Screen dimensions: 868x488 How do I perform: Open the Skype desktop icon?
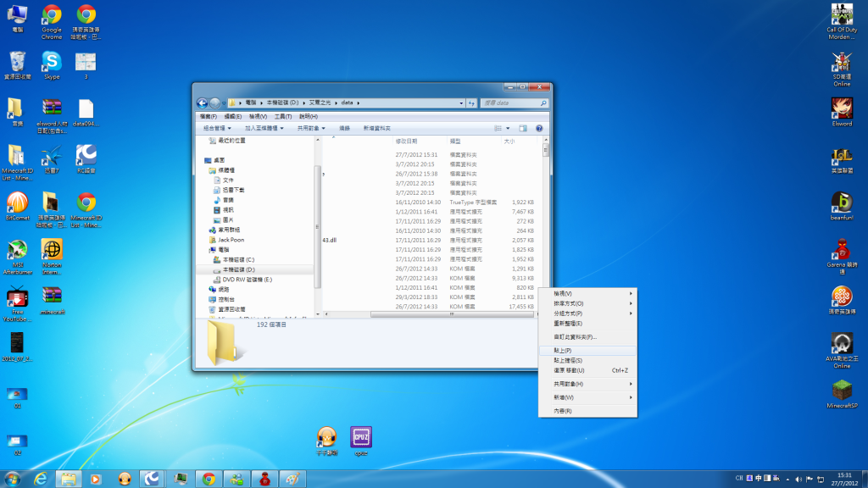tap(52, 64)
